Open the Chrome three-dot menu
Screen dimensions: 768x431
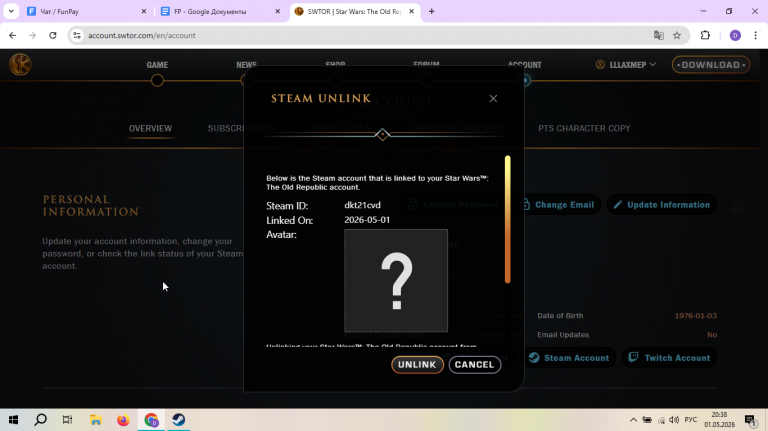pyautogui.click(x=755, y=35)
